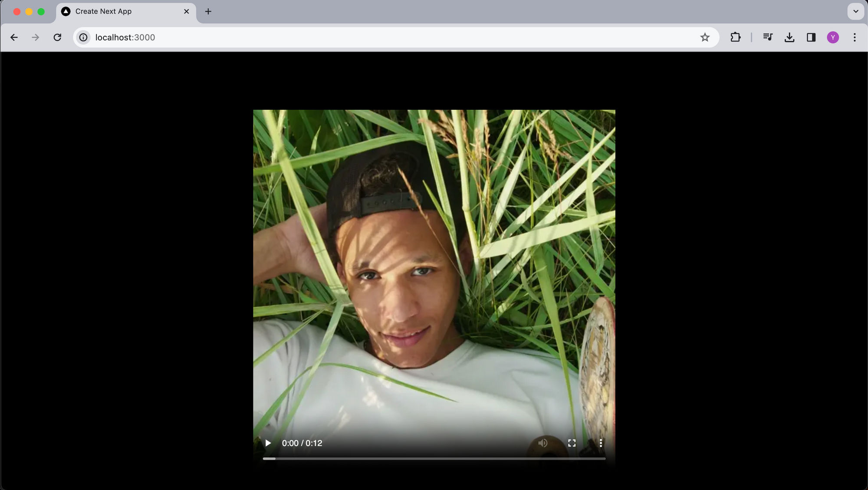Reload the current page
This screenshot has width=868, height=490.
pyautogui.click(x=57, y=37)
